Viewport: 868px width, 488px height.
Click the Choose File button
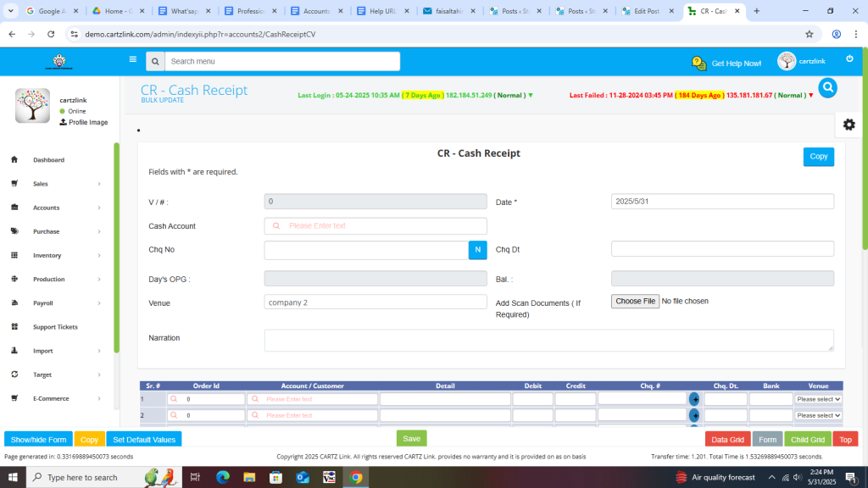(635, 301)
